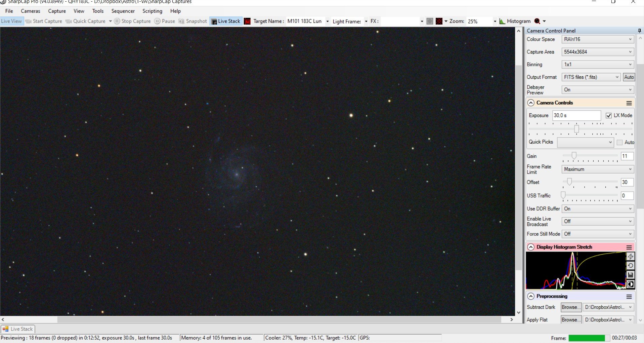Open the Camera Controls hamburger menu
The height and width of the screenshot is (343, 644).
(629, 103)
